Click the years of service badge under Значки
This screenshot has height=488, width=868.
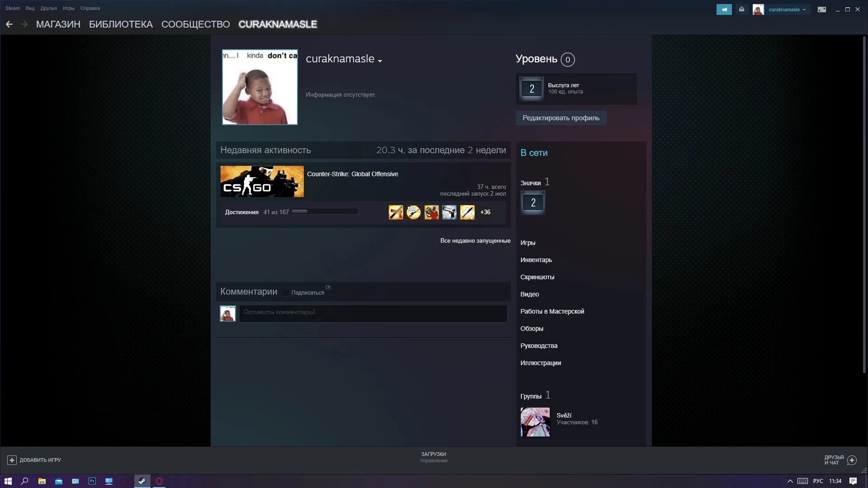pyautogui.click(x=533, y=203)
